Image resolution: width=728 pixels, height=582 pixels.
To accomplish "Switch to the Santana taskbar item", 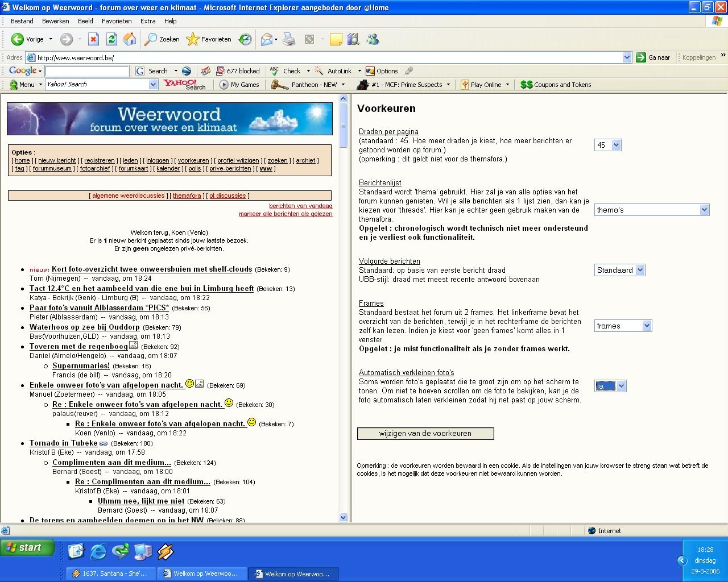I will pyautogui.click(x=110, y=574).
